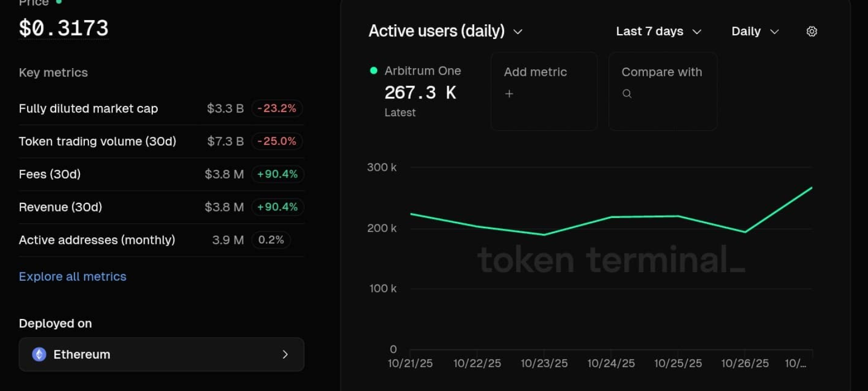Click the Ethereum logo icon
The height and width of the screenshot is (391, 868).
(x=39, y=354)
